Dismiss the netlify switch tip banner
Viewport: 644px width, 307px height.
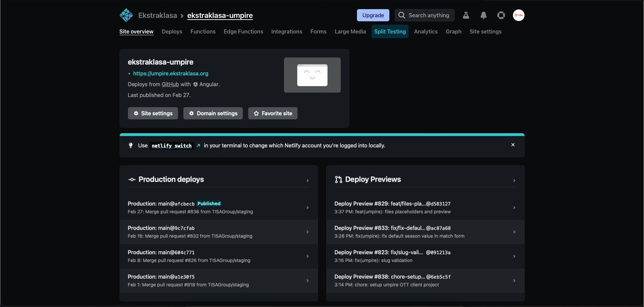pos(513,145)
